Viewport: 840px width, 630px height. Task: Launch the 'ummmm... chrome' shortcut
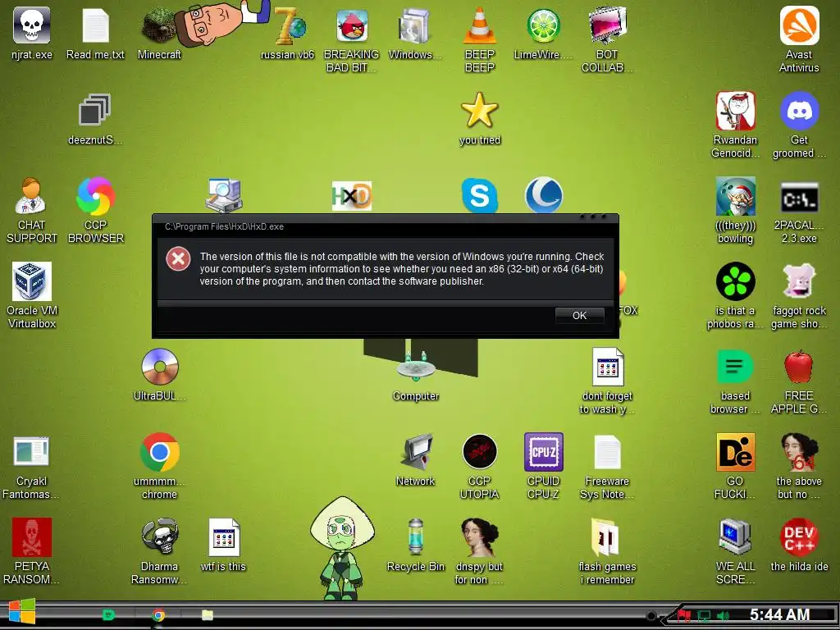160,452
